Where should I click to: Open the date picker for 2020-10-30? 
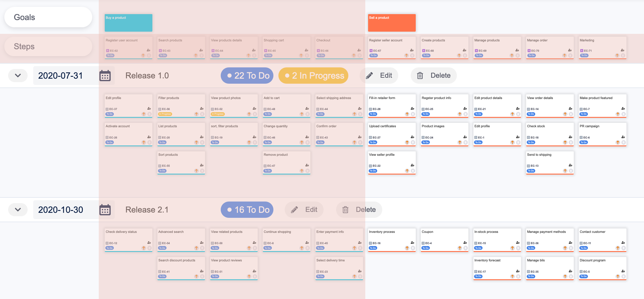pyautogui.click(x=105, y=209)
